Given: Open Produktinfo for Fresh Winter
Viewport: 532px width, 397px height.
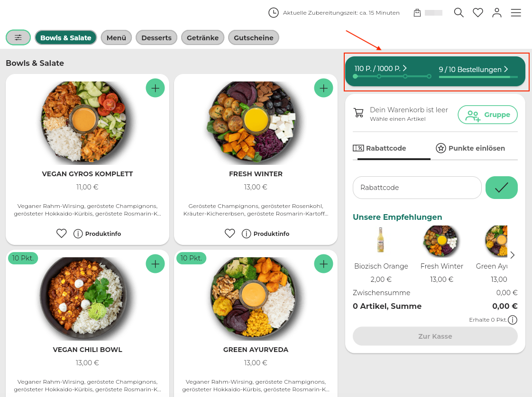Looking at the screenshot, I should pyautogui.click(x=266, y=234).
